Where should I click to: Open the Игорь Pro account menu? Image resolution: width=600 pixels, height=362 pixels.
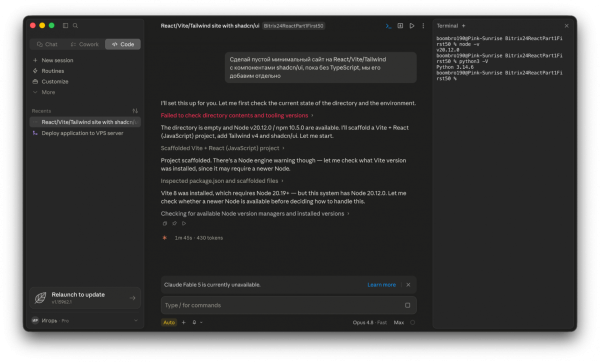click(85, 321)
